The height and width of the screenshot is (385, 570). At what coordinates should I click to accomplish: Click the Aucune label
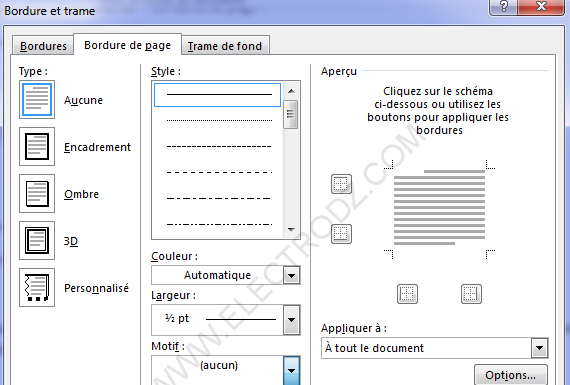83,100
